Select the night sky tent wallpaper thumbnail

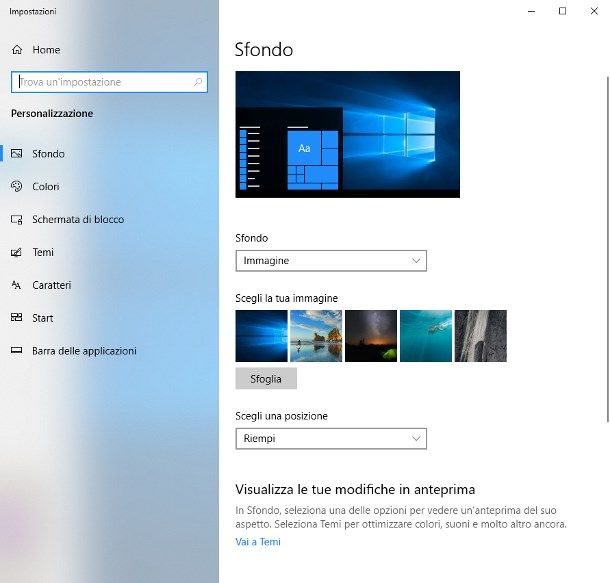(371, 336)
